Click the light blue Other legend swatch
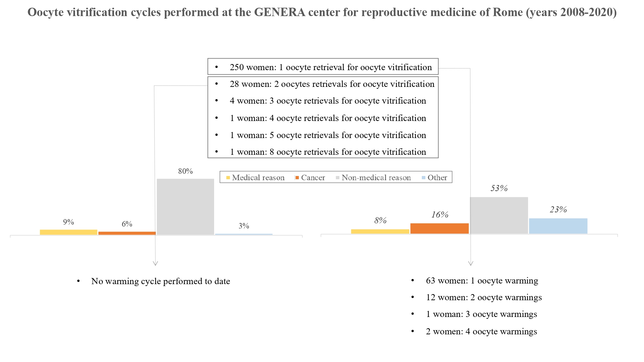 (x=423, y=178)
